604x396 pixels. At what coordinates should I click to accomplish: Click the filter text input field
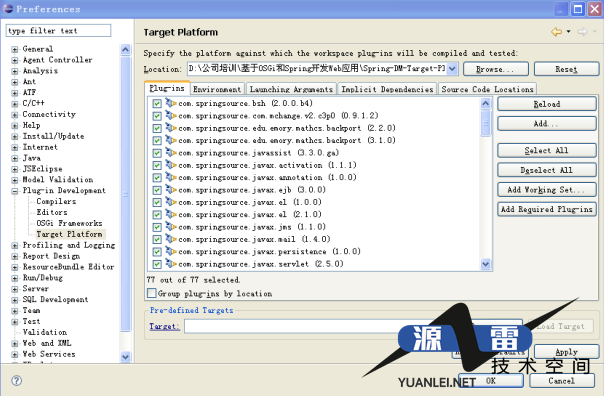point(59,30)
